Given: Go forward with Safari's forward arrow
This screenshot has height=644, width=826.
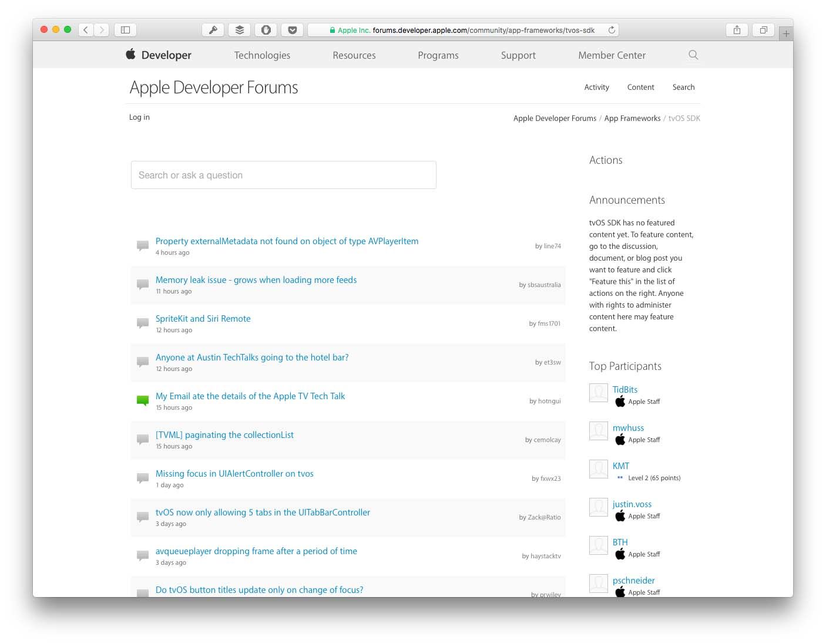Looking at the screenshot, I should 102,30.
